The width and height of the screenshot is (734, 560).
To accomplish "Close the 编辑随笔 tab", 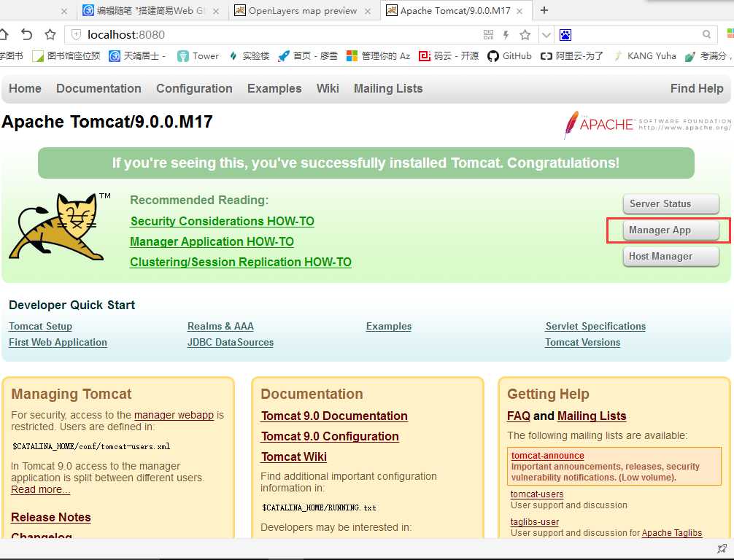I will tap(216, 11).
